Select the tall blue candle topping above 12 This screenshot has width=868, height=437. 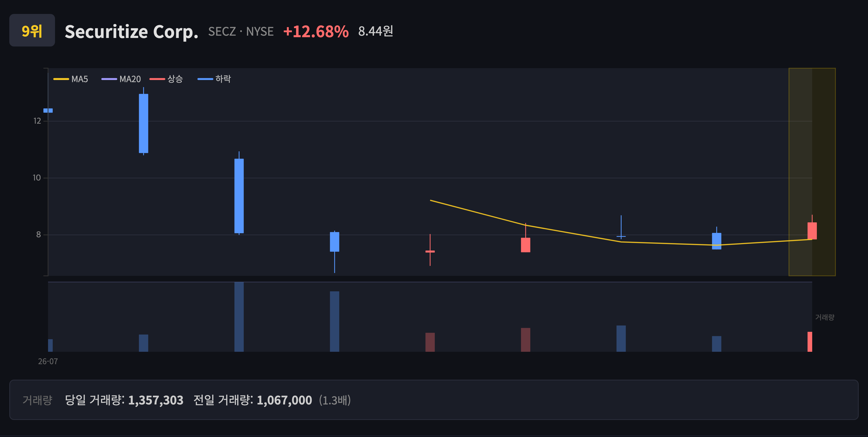click(x=144, y=123)
